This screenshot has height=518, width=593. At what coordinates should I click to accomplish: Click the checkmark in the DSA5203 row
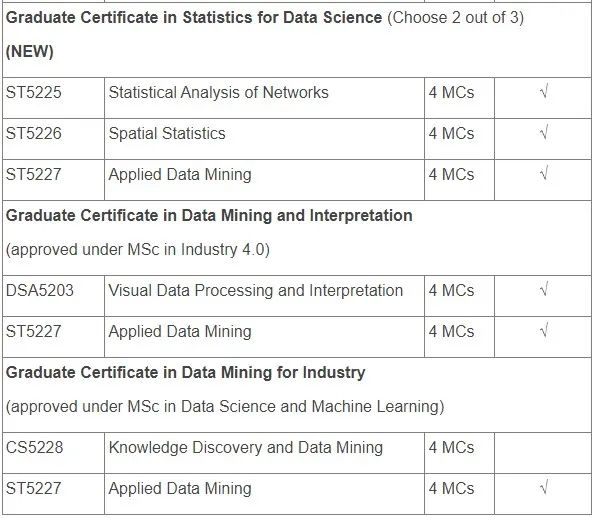tap(544, 290)
